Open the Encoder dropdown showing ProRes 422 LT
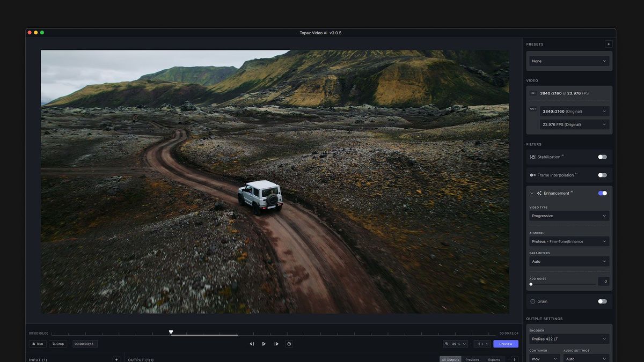This screenshot has height=362, width=644. pyautogui.click(x=568, y=339)
